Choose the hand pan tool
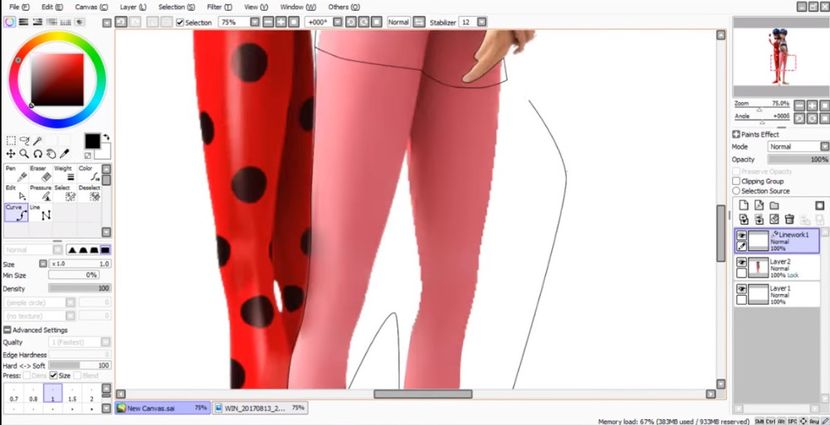This screenshot has width=830, height=425. 51,153
